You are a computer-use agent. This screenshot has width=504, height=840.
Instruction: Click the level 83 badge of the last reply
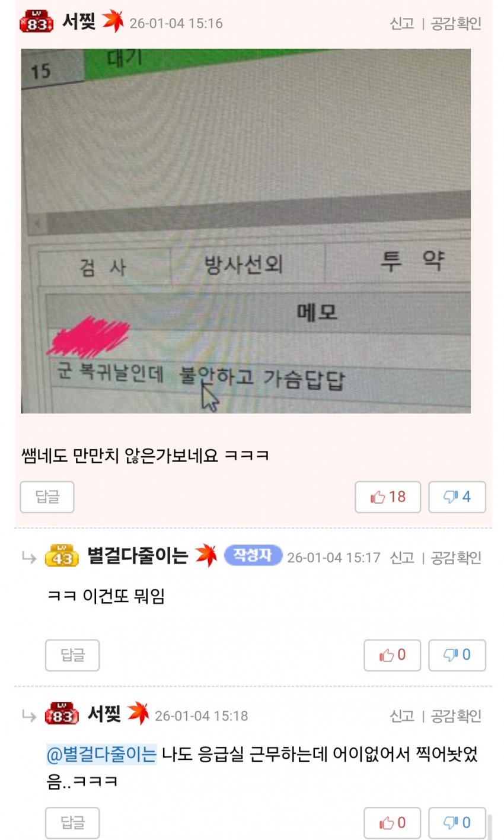tap(62, 714)
